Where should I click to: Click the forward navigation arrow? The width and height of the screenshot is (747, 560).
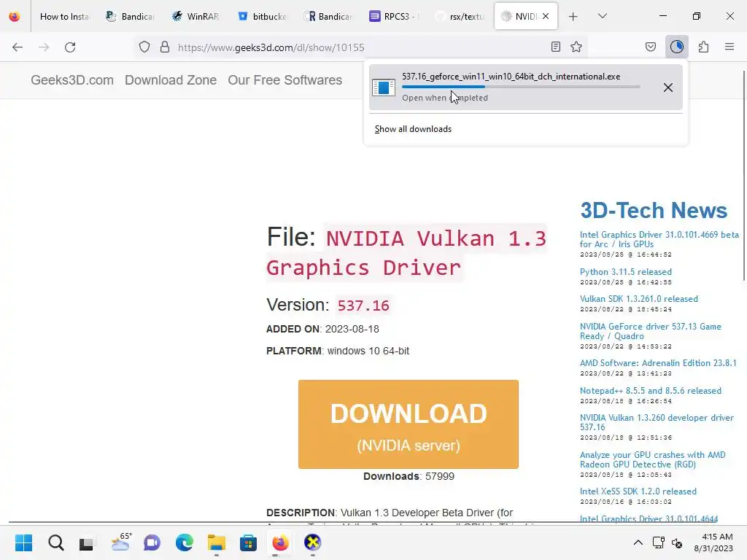pos(44,47)
